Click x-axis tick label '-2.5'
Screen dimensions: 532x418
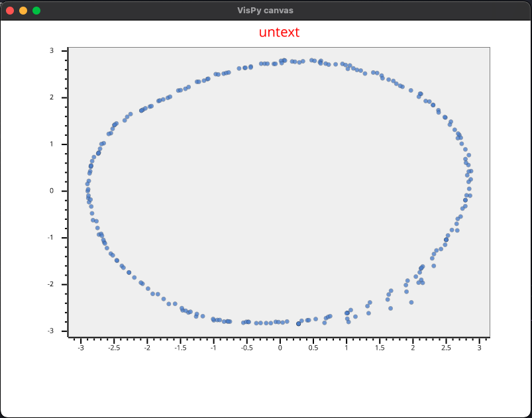pyautogui.click(x=114, y=348)
